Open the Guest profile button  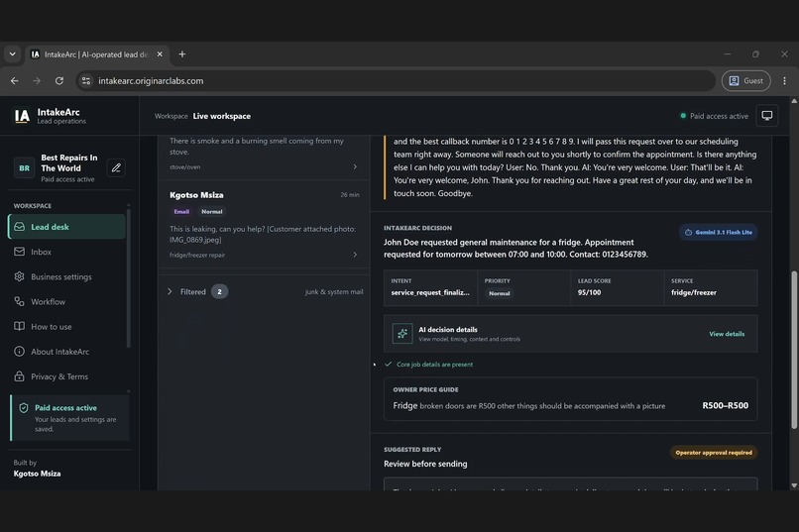click(x=746, y=81)
